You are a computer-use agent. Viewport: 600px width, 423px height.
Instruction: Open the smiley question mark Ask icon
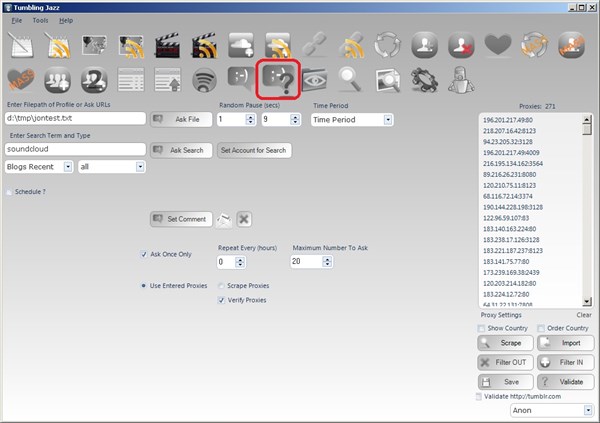point(278,80)
